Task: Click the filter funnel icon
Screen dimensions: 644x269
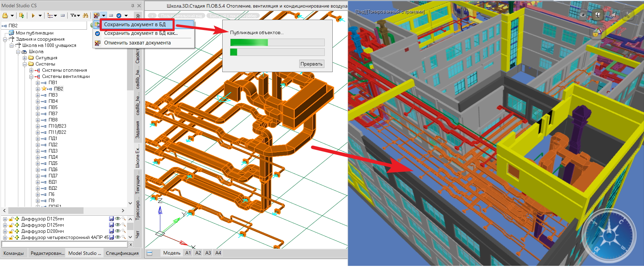Action: click(x=73, y=16)
